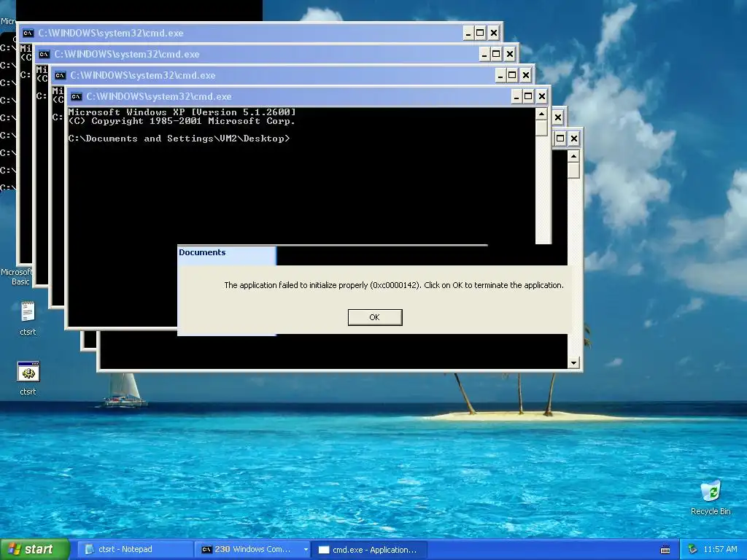Image resolution: width=747 pixels, height=560 pixels.
Task: Open the Start menu
Action: click(34, 549)
